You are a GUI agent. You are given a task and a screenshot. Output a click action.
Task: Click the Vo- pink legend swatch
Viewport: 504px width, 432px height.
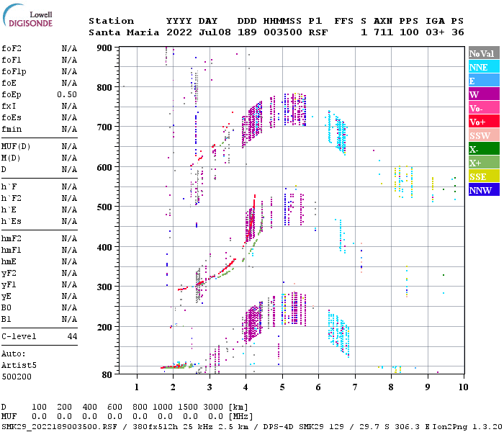pyautogui.click(x=484, y=108)
